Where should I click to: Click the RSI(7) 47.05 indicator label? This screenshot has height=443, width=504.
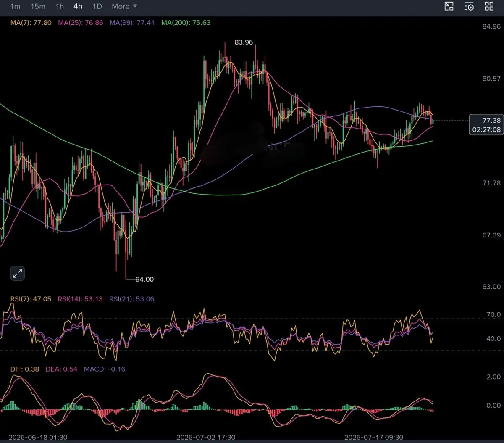click(31, 299)
